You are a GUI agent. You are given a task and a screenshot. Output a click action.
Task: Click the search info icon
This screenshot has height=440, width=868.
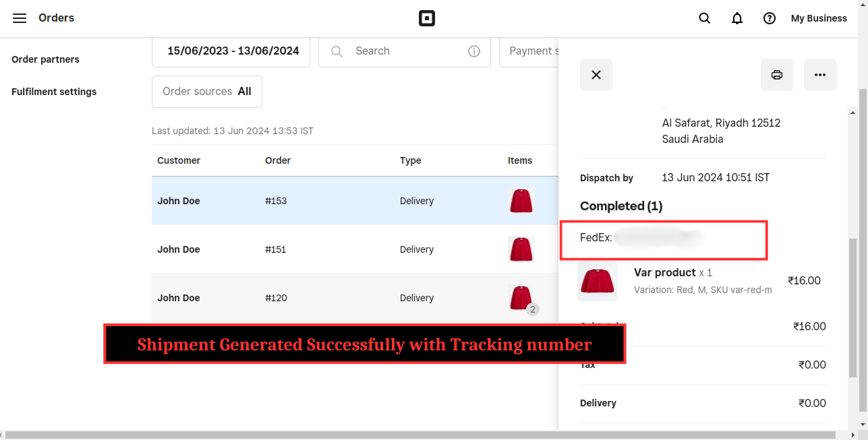click(474, 51)
